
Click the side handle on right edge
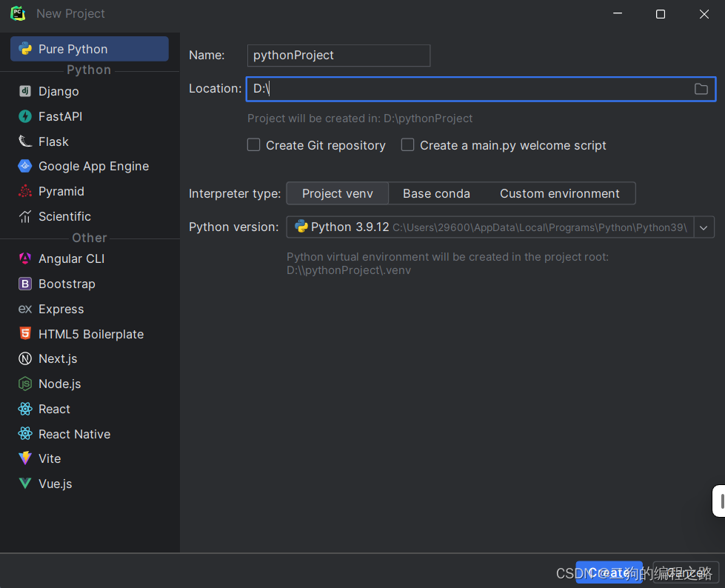tap(720, 501)
